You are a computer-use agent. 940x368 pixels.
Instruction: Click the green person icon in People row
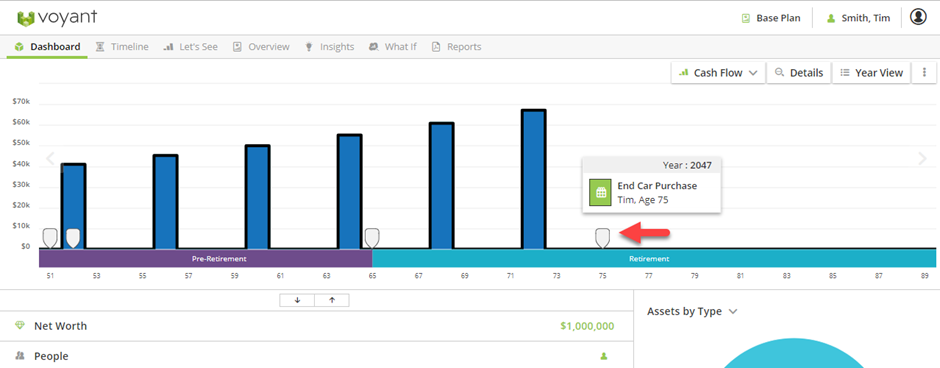click(x=604, y=356)
